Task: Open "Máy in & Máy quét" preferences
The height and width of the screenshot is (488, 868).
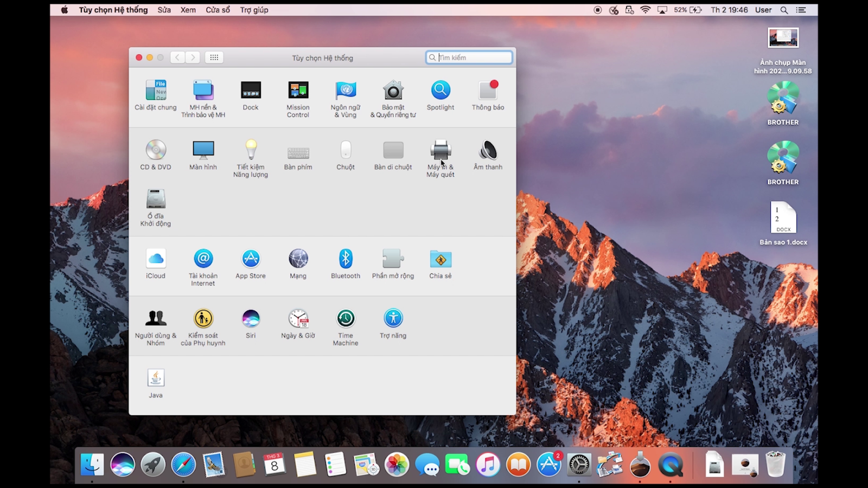Action: (441, 152)
